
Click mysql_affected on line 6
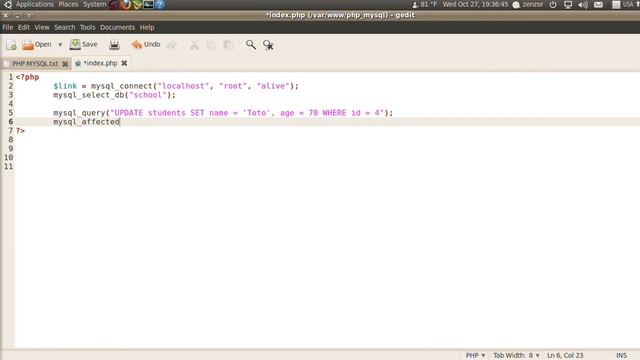pyautogui.click(x=87, y=122)
